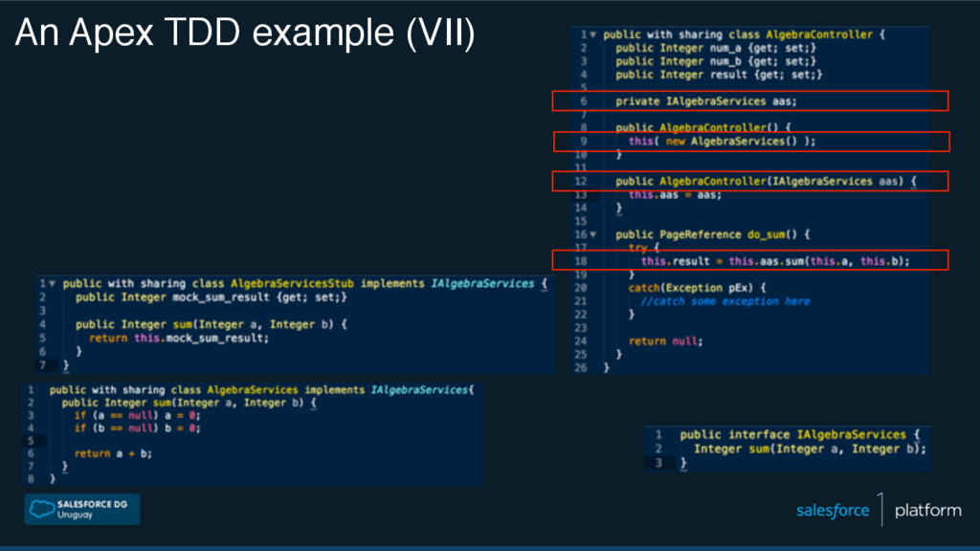Click the line 'public AlgebraController(IAlgebraServices aas) {'

point(766,181)
